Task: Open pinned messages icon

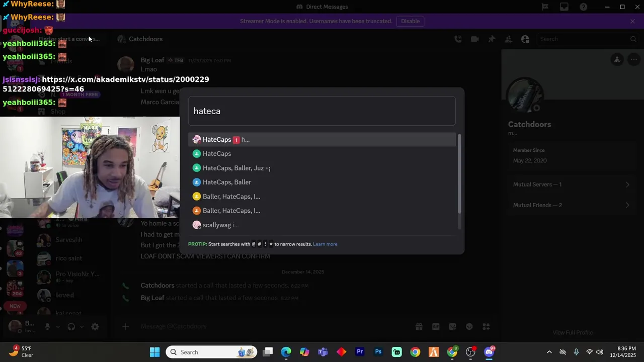Action: tap(492, 39)
